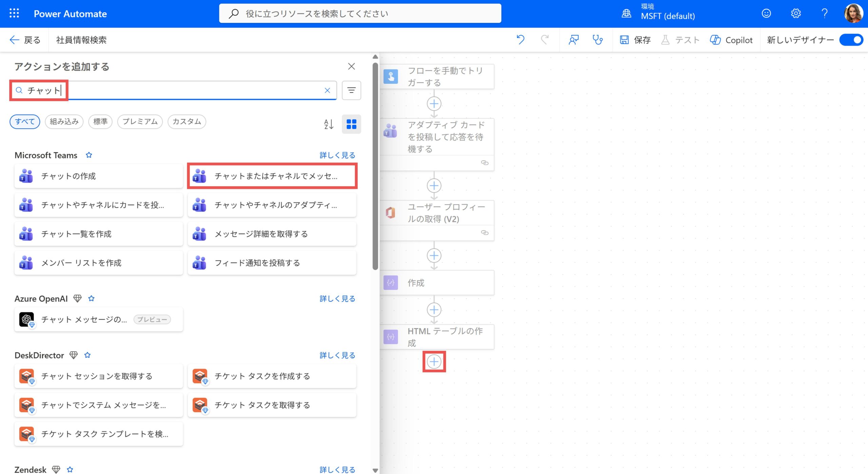This screenshot has height=474, width=868.
Task: Open Copilot from the toolbar
Action: [x=731, y=40]
